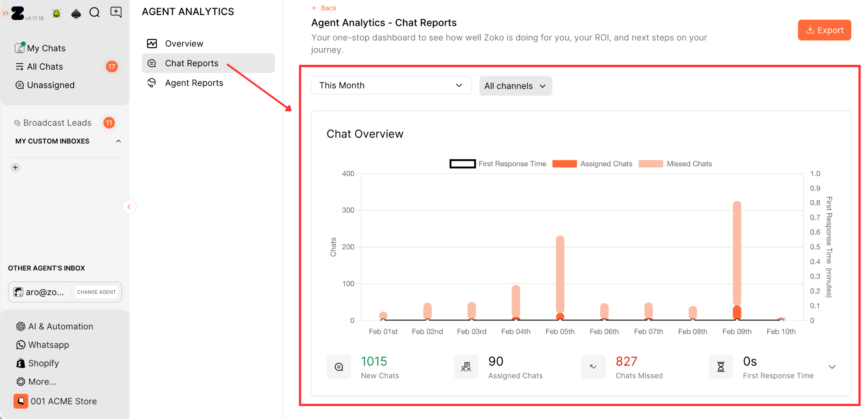Click the new chat plus icon

116,12
